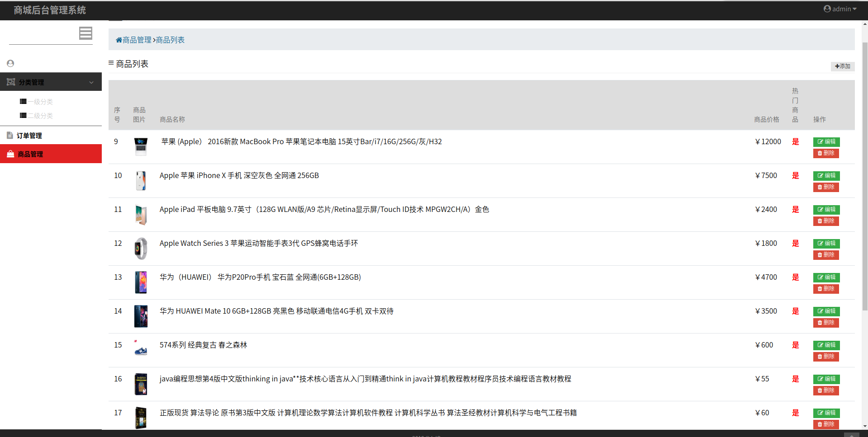868x437 pixels.
Task: Click the MacBook Pro product thumbnail
Action: 141,147
